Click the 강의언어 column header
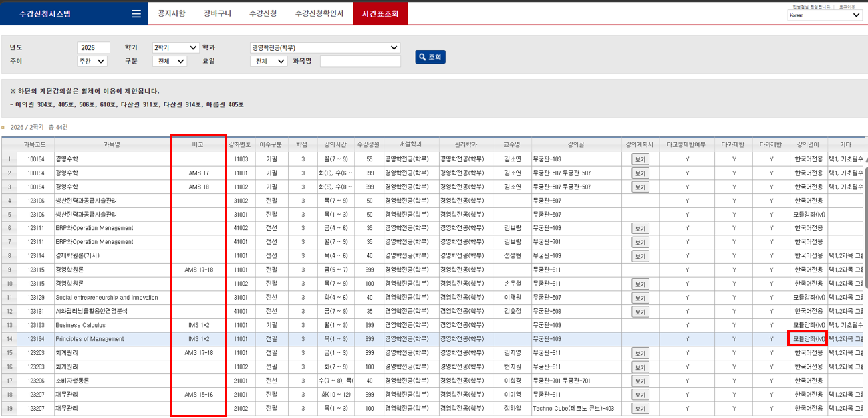Image resolution: width=868 pixels, height=418 pixels. [x=809, y=144]
